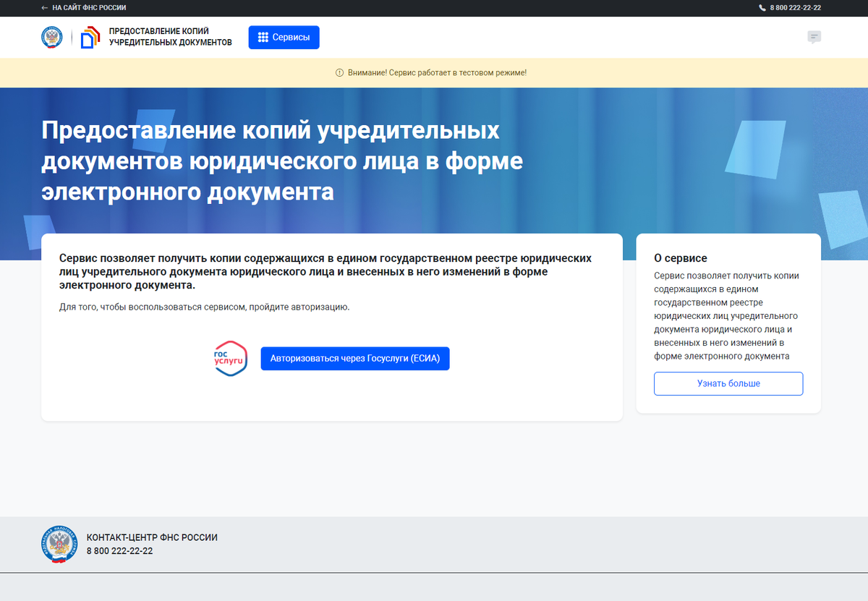Click the page main heading about electronic documents
This screenshot has height=601, width=868.
point(282,161)
